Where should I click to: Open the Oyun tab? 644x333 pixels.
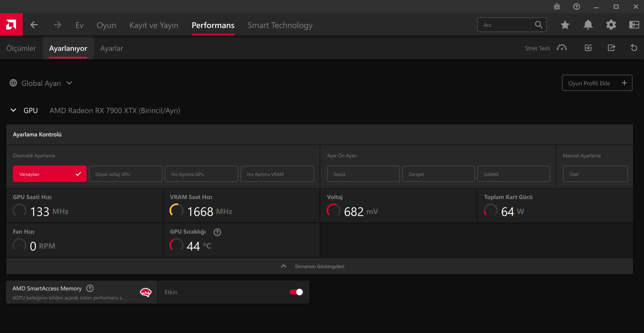106,25
